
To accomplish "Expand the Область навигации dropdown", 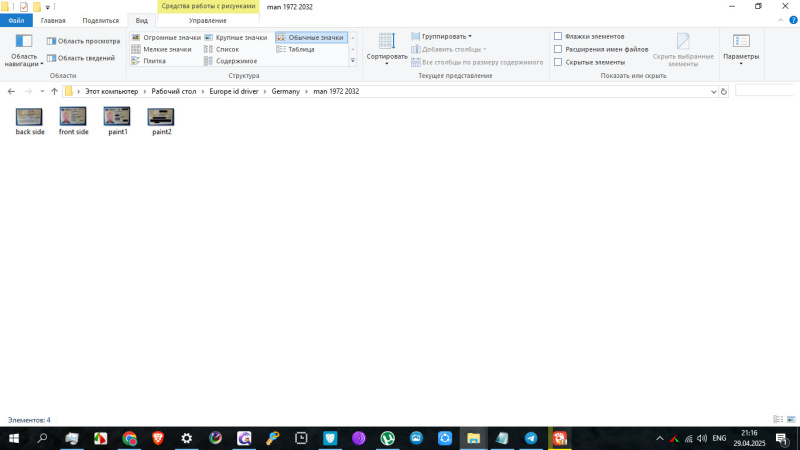I will [24, 52].
